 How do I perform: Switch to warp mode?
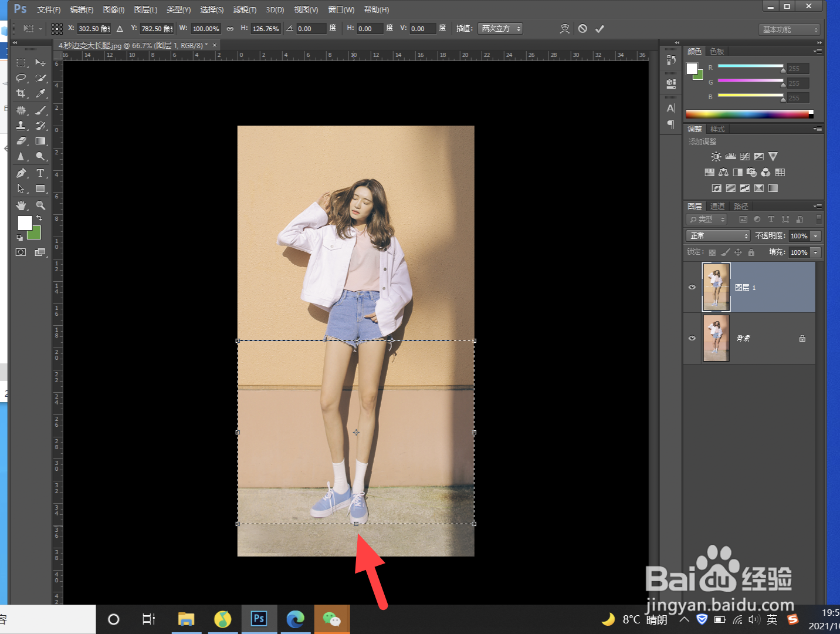point(565,29)
